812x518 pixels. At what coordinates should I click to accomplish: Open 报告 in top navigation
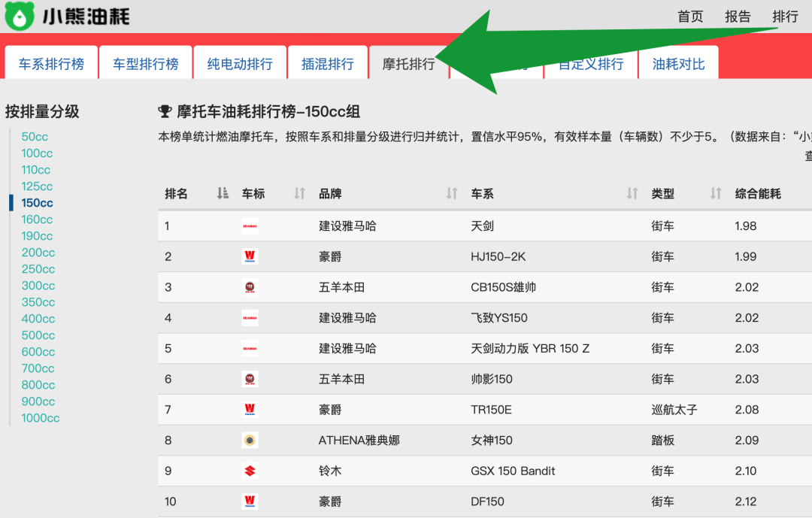(x=738, y=17)
